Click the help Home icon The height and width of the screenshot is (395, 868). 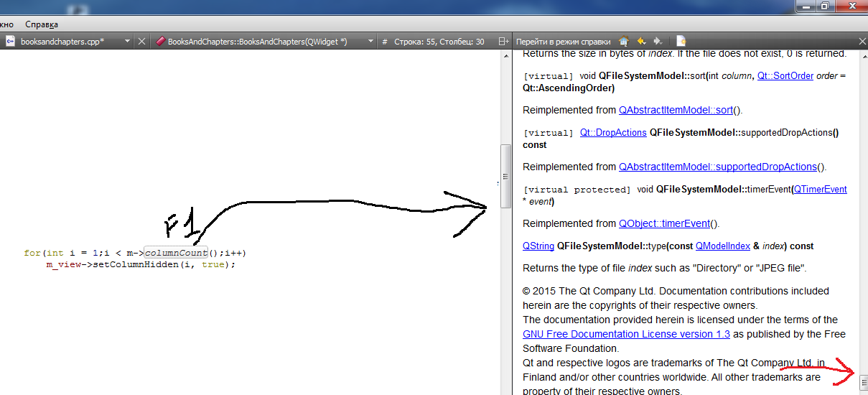[624, 42]
